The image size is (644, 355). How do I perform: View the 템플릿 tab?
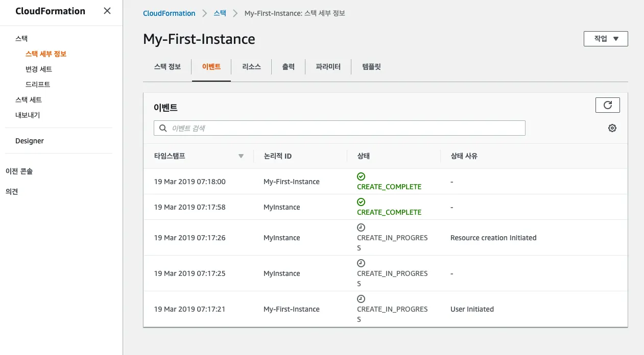click(372, 66)
